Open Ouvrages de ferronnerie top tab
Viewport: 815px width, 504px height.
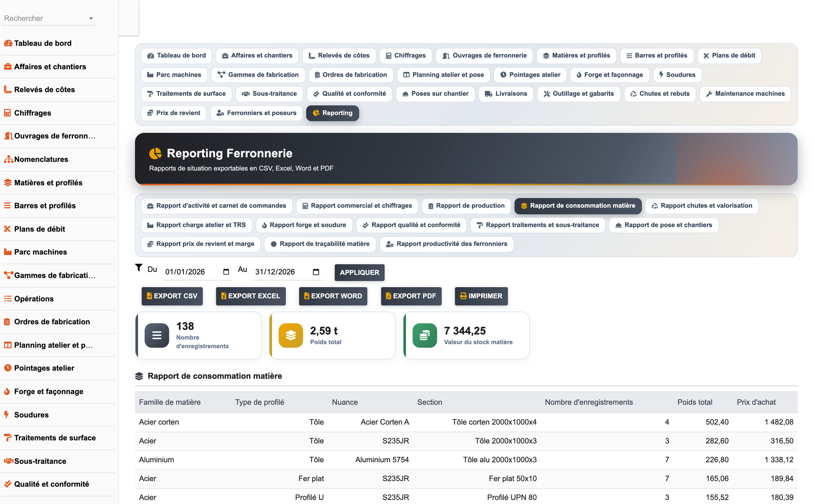click(485, 56)
